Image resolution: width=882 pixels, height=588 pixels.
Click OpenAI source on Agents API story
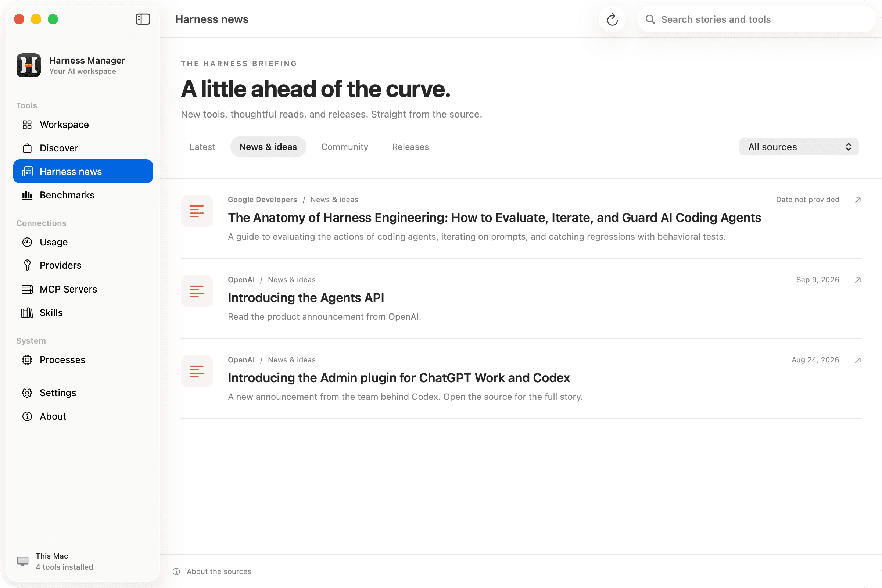[241, 280]
